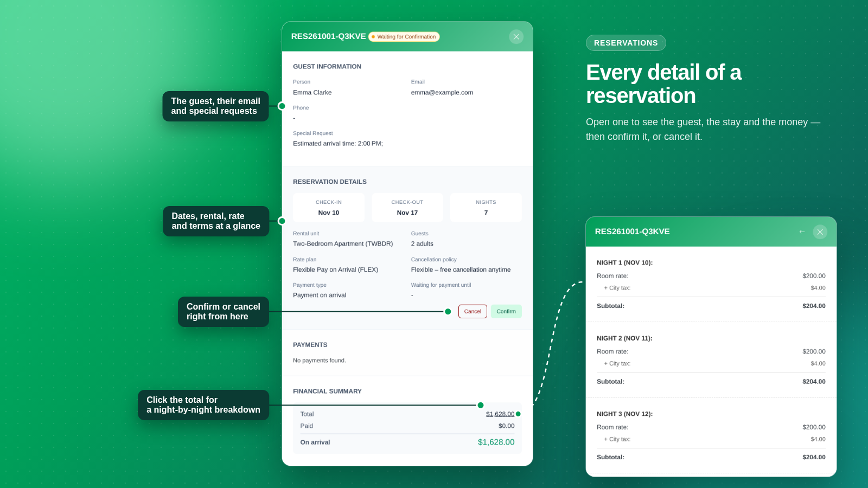This screenshot has width=868, height=488.
Task: Click the No payments found message
Action: 320,361
